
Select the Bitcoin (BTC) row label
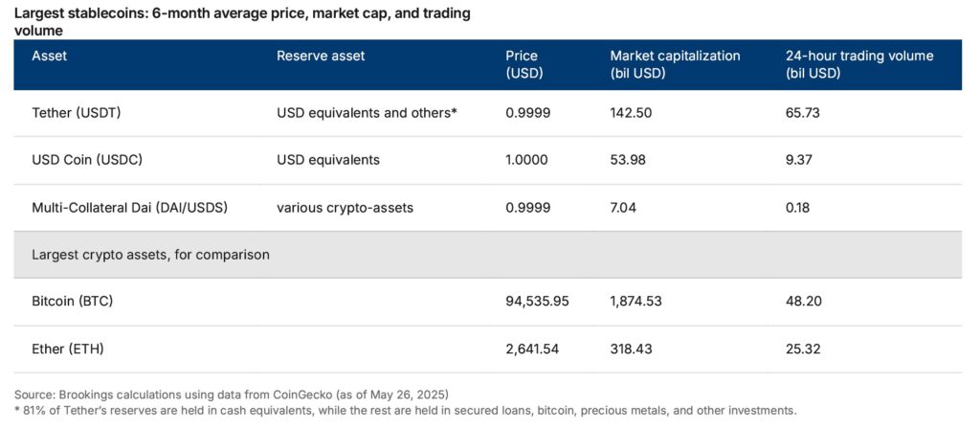coord(73,301)
